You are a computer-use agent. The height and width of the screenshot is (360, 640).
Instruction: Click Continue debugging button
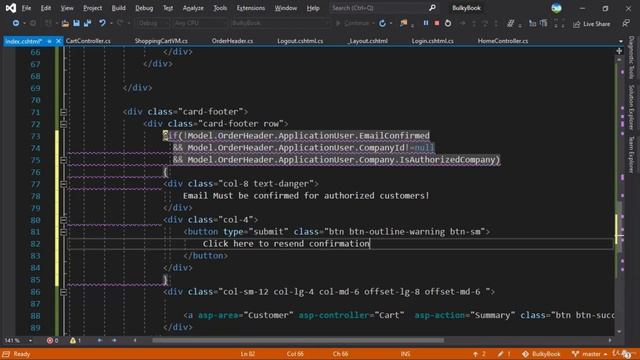(352, 23)
